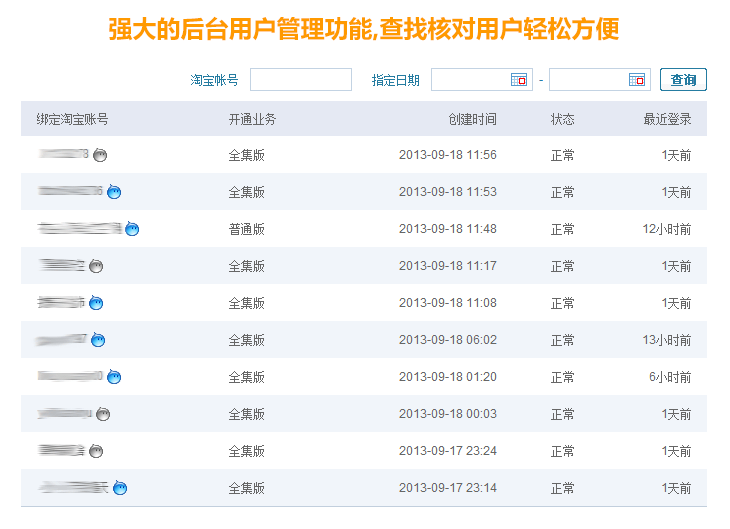
Task: Click the 查询 search button
Action: point(683,80)
